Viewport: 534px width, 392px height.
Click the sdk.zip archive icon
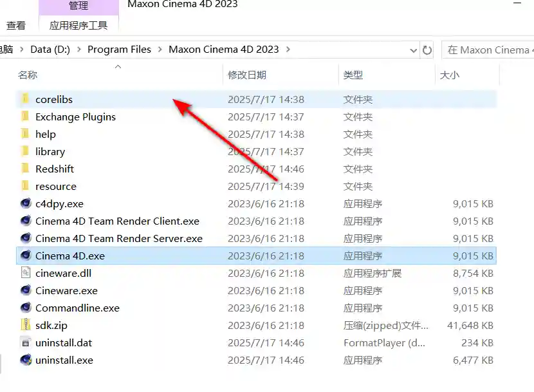point(26,325)
